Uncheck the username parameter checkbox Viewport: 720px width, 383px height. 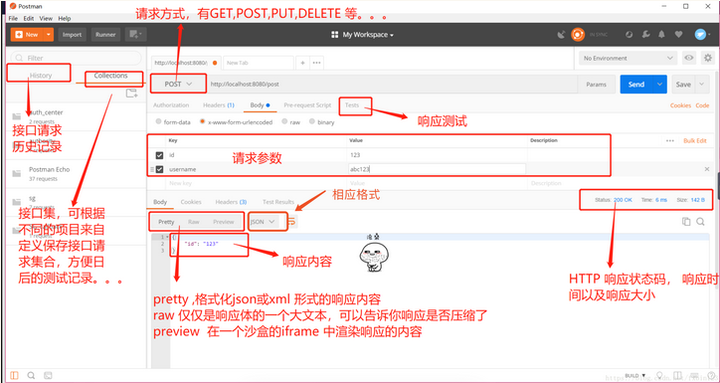(x=159, y=169)
